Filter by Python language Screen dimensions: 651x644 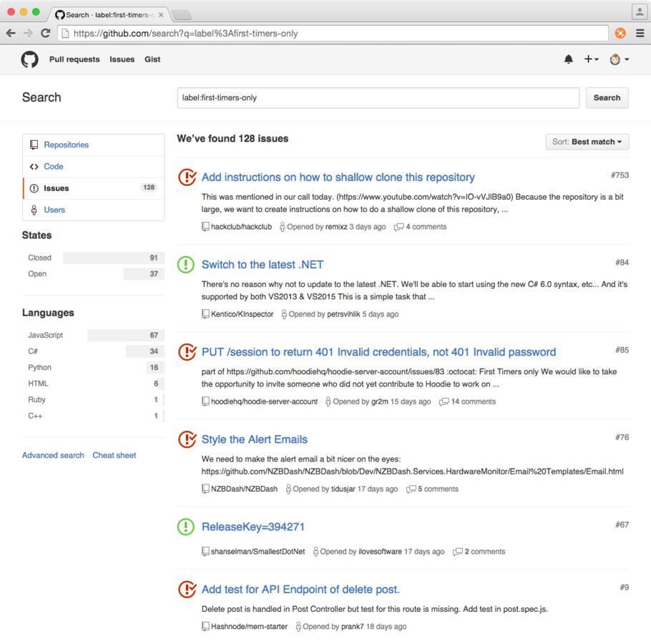coord(94,368)
